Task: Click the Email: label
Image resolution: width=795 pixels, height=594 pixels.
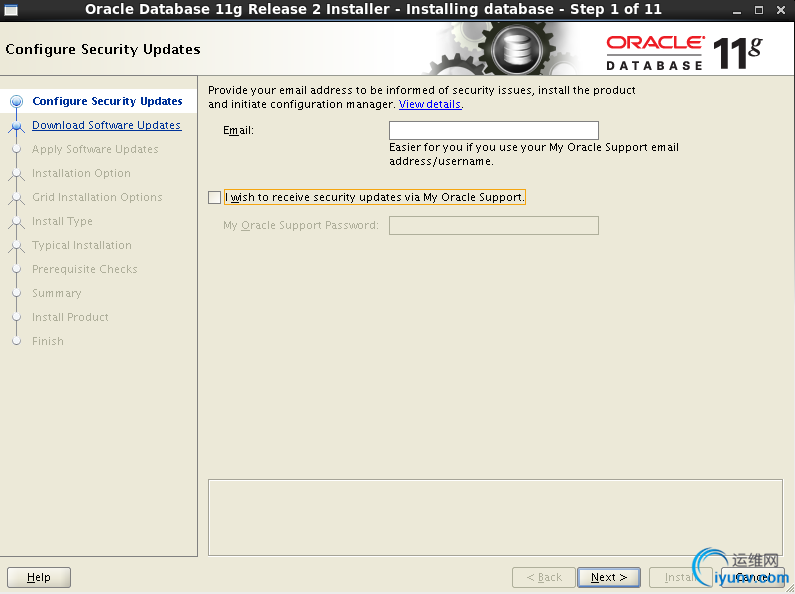Action: point(238,130)
